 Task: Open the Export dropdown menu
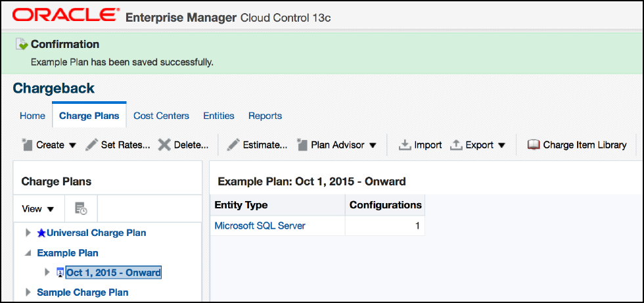478,145
